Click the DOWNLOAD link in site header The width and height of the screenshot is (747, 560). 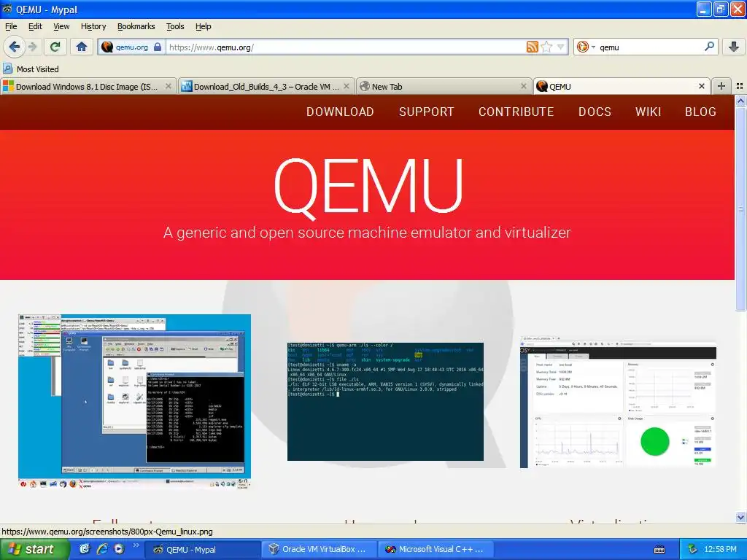click(340, 112)
